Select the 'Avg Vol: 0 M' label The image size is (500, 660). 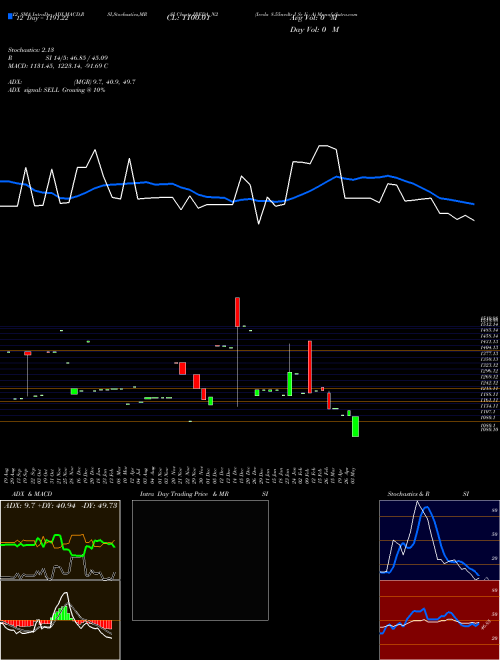(x=313, y=18)
